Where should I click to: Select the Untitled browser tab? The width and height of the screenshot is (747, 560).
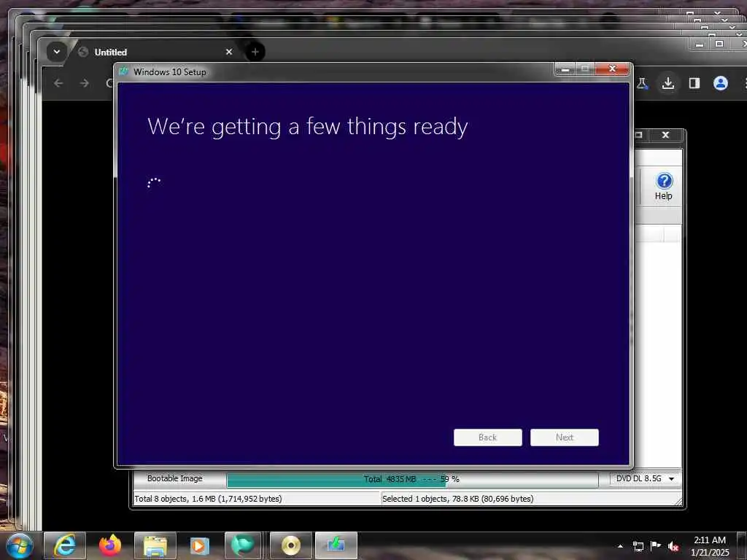(x=155, y=52)
